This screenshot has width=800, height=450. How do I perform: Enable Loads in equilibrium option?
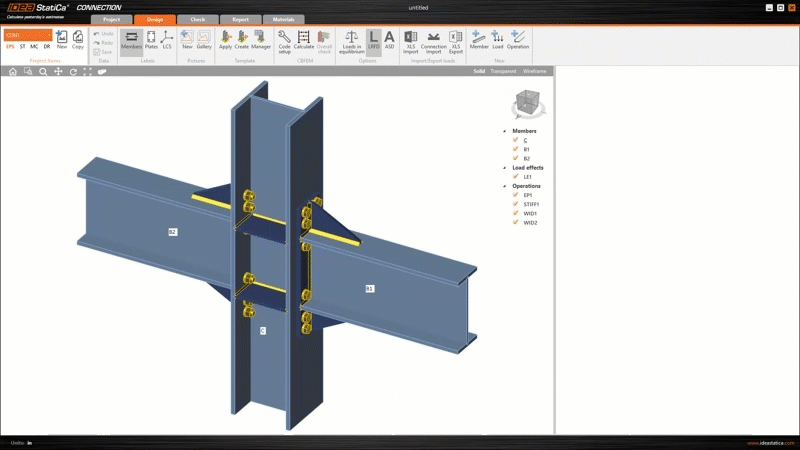(352, 40)
